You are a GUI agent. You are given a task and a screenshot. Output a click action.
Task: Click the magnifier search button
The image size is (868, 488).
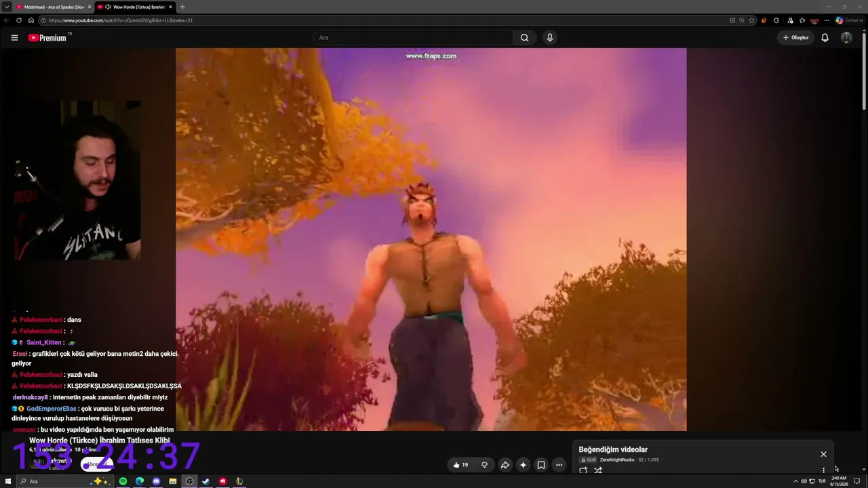click(524, 38)
